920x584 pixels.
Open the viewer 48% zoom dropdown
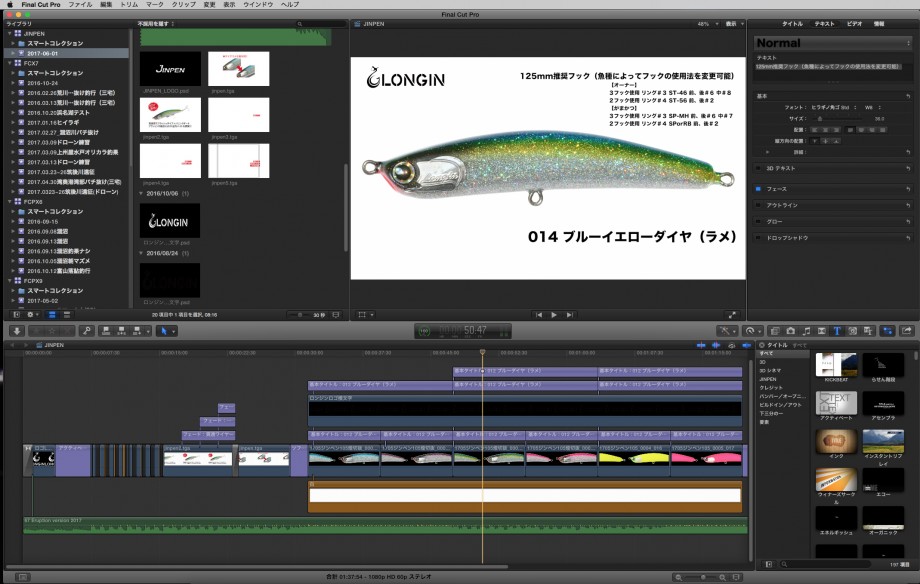708,23
